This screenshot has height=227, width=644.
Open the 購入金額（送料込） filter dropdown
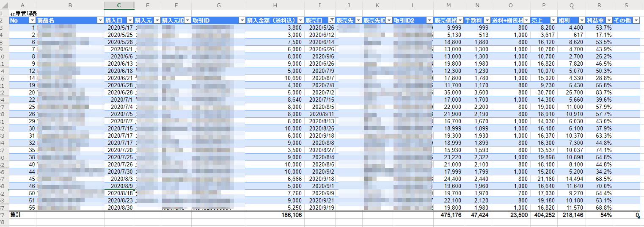tap(300, 20)
